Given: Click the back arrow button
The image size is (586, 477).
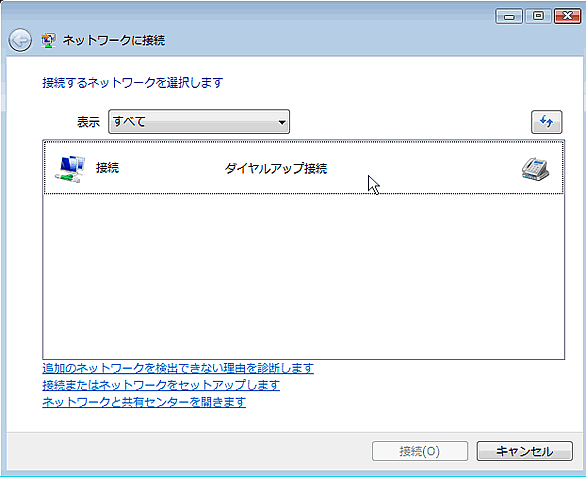Looking at the screenshot, I should (20, 40).
